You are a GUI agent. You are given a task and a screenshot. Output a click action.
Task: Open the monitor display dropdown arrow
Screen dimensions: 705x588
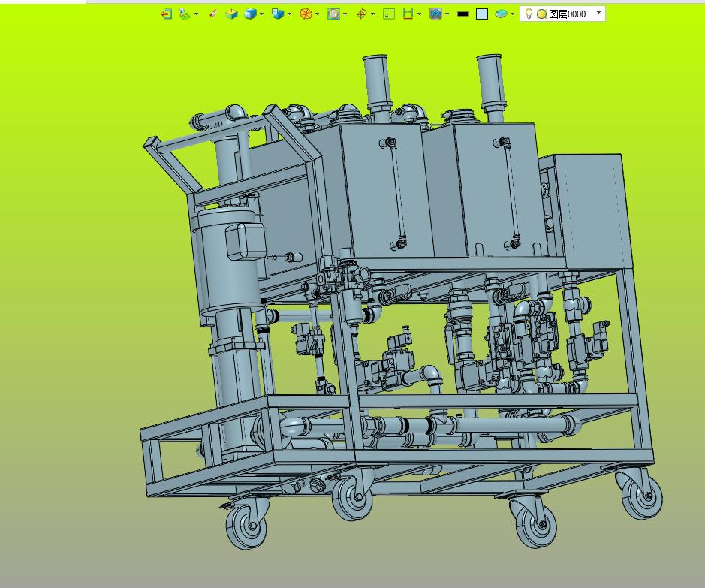447,14
